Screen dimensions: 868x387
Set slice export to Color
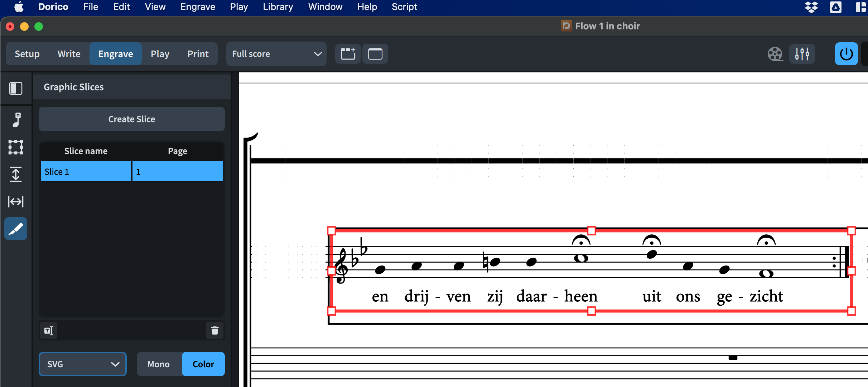tap(203, 364)
